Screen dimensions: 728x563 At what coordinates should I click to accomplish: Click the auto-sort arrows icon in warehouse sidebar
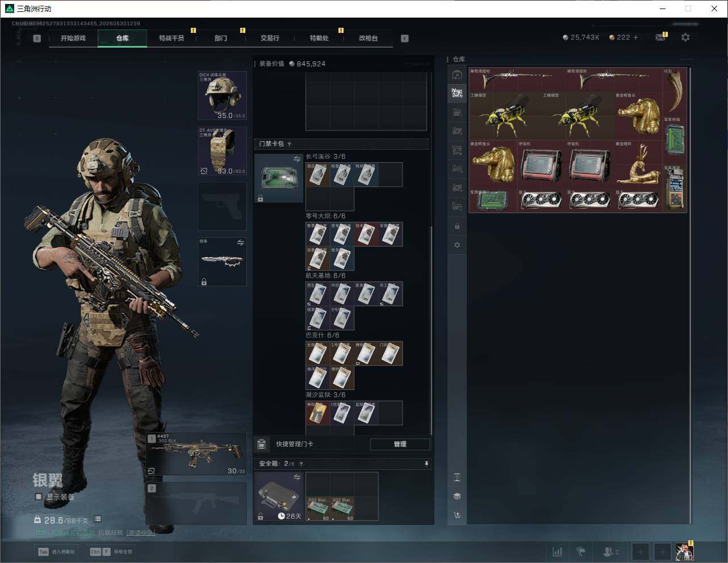(x=457, y=515)
